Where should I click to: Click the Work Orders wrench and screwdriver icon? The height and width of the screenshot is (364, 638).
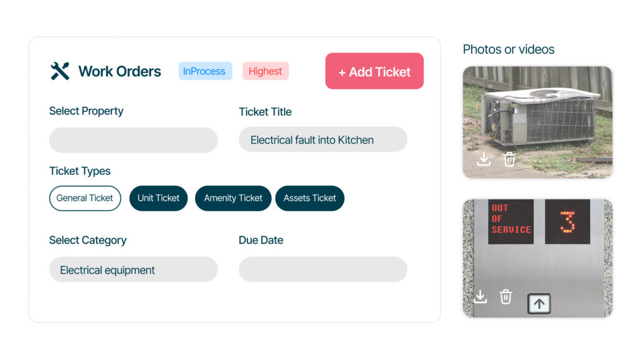point(60,72)
